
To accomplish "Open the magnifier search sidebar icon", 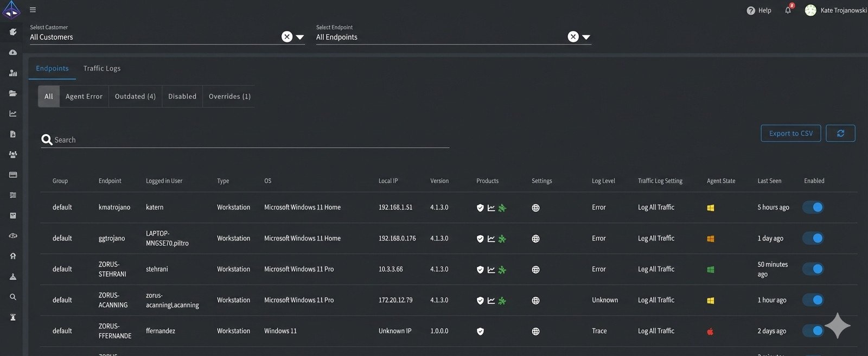I will [x=13, y=297].
